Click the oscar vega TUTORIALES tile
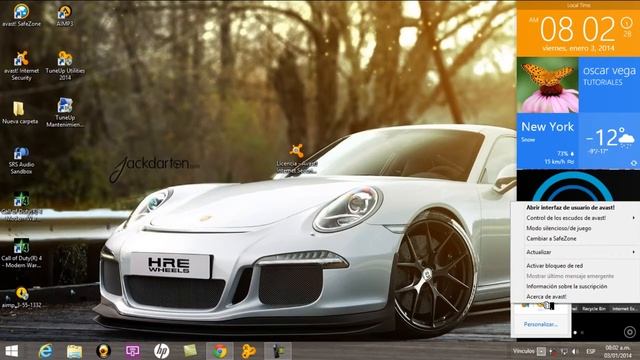The width and height of the screenshot is (640, 360). (x=609, y=85)
